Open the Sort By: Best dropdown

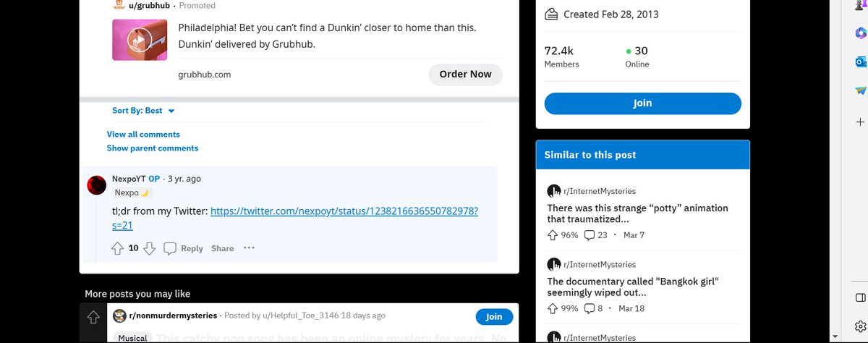(x=143, y=111)
